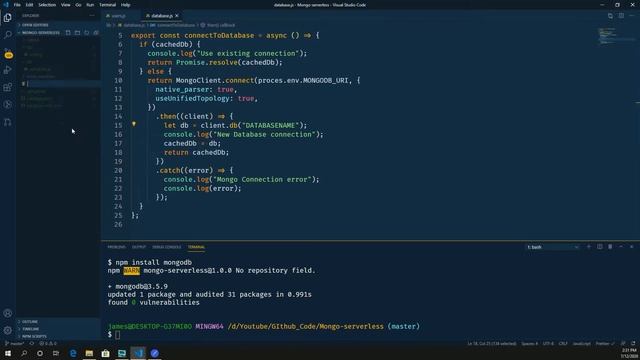Open the Extensions view
The image size is (640, 360).
pos(8,87)
